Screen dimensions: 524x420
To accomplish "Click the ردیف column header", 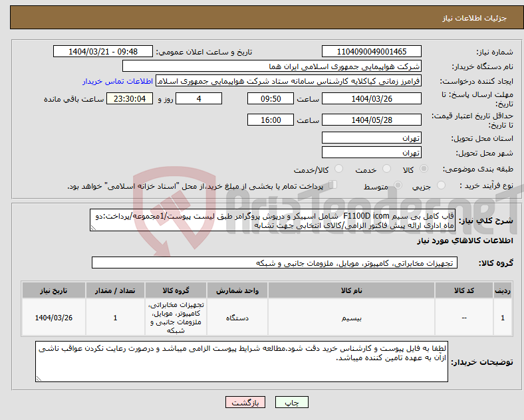I will pos(503,290).
